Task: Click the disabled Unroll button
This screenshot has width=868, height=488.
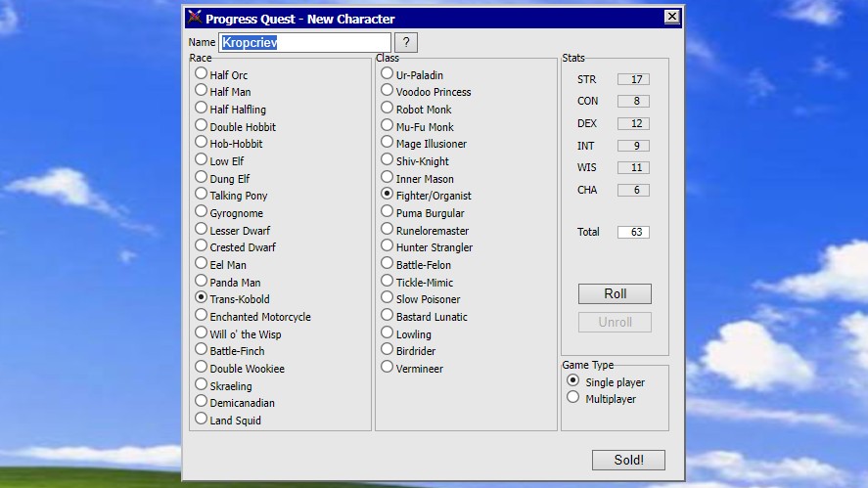Action: tap(615, 322)
